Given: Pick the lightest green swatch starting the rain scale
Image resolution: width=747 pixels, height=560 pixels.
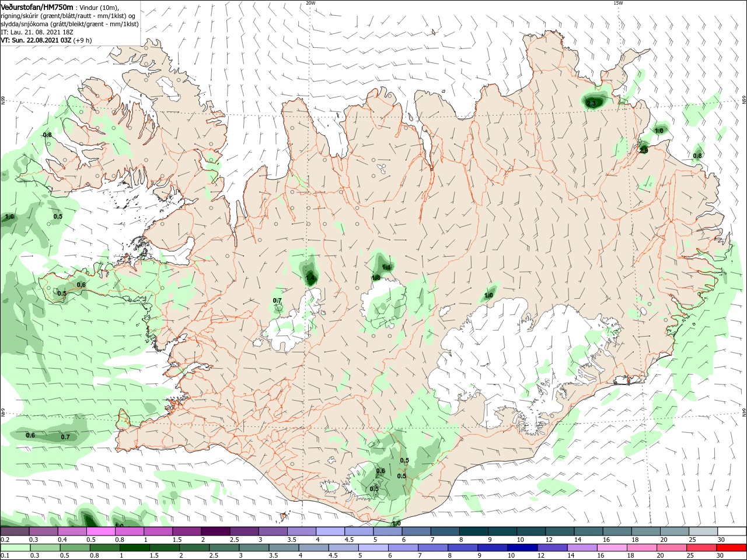Looking at the screenshot, I should [15, 548].
